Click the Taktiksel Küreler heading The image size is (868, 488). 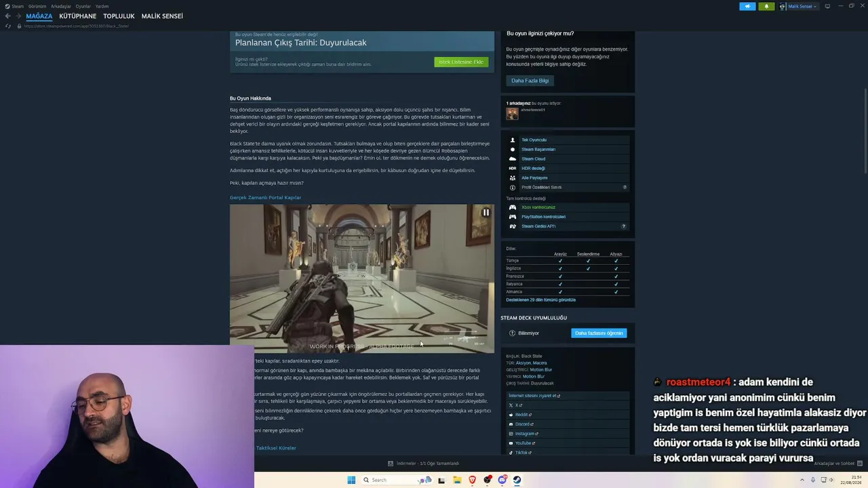[276, 448]
